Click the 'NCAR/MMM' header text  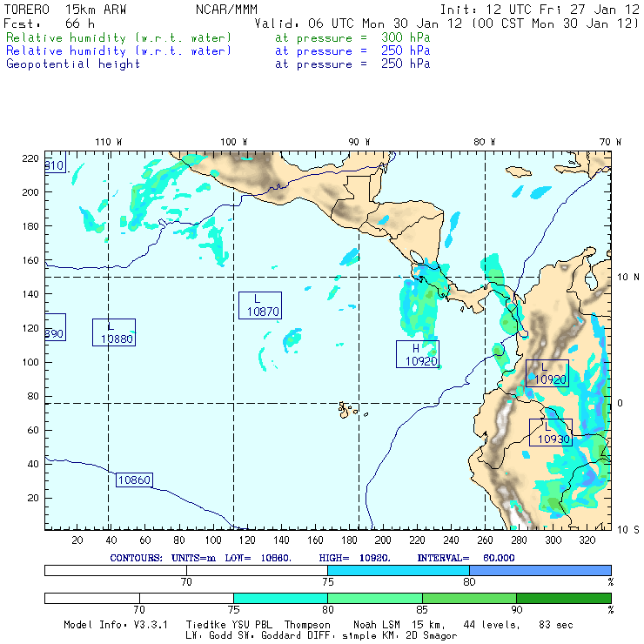226,9
